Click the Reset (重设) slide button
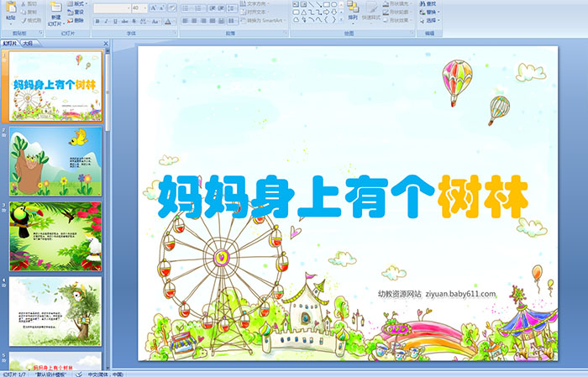Screen dimensions: 588x377 coord(79,13)
